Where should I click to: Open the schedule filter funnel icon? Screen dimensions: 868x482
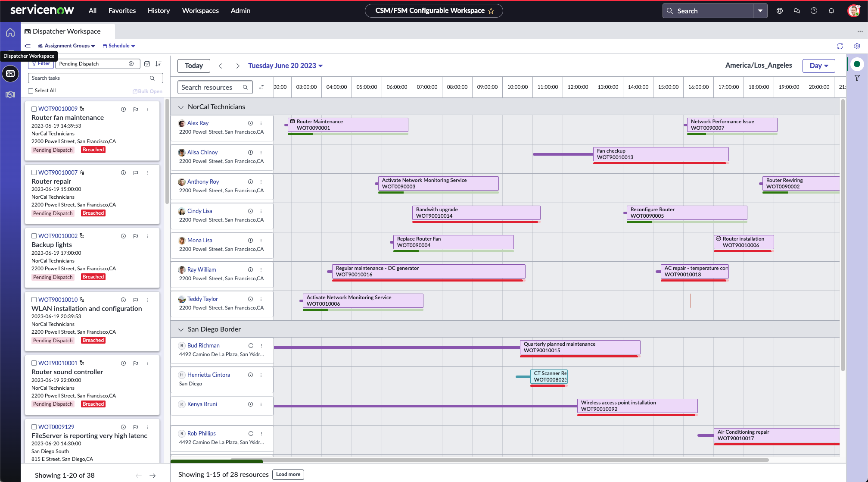pyautogui.click(x=857, y=78)
